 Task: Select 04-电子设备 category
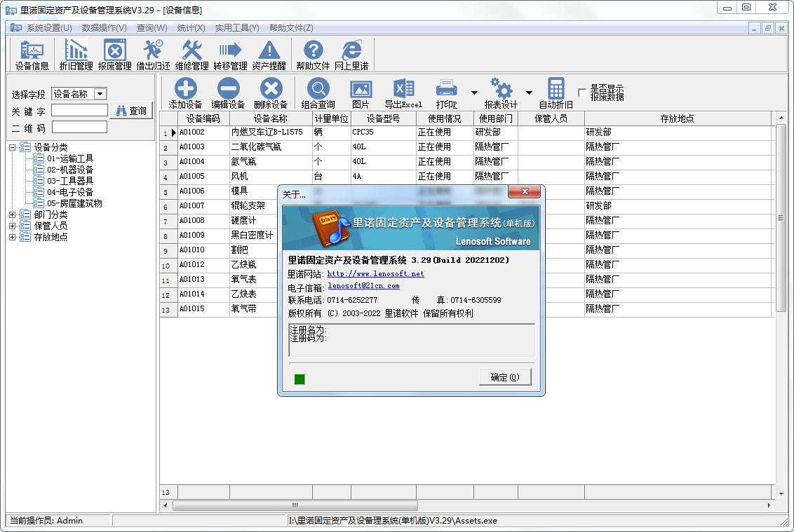(70, 192)
